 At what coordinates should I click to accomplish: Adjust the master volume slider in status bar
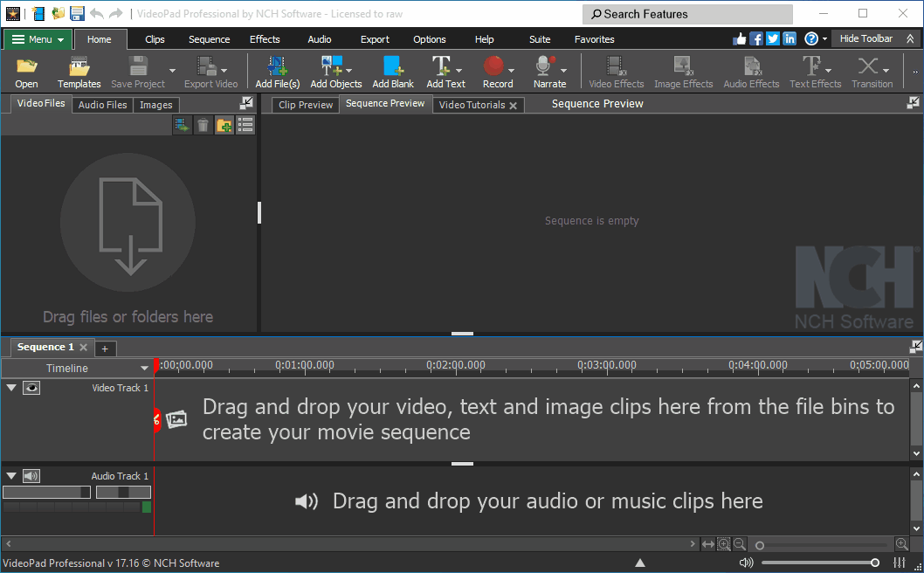[x=820, y=563]
